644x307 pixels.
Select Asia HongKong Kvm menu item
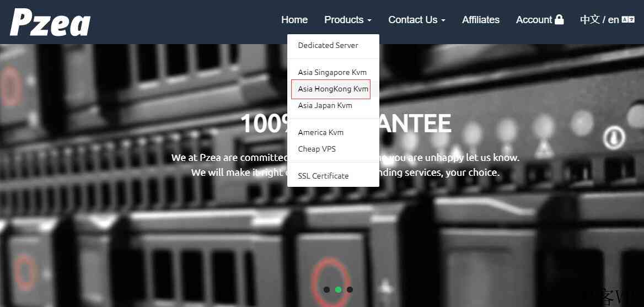[332, 89]
